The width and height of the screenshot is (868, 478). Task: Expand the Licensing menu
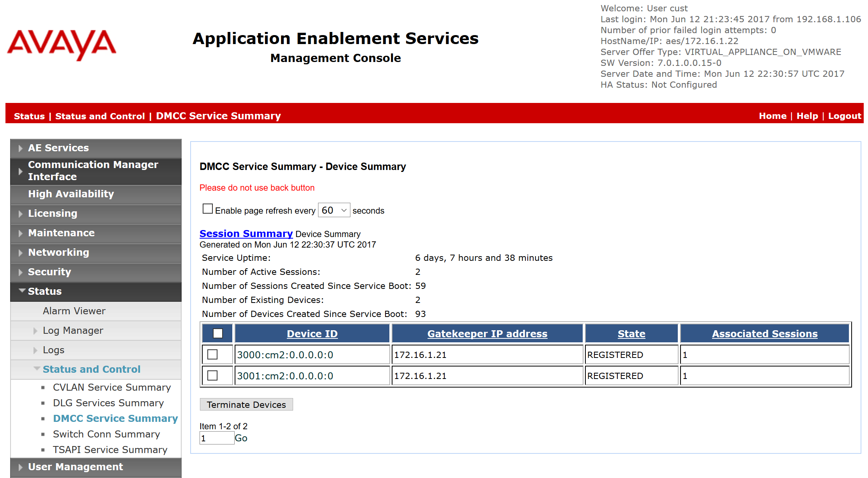96,214
